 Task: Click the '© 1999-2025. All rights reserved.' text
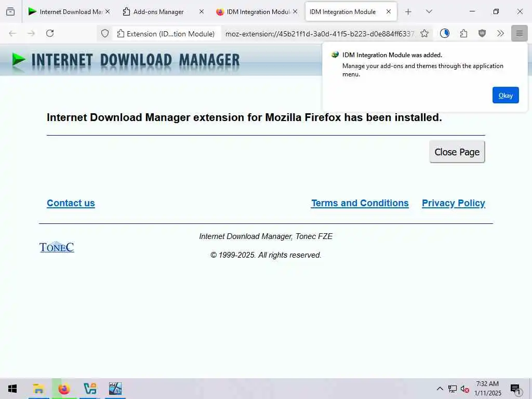pyautogui.click(x=265, y=255)
